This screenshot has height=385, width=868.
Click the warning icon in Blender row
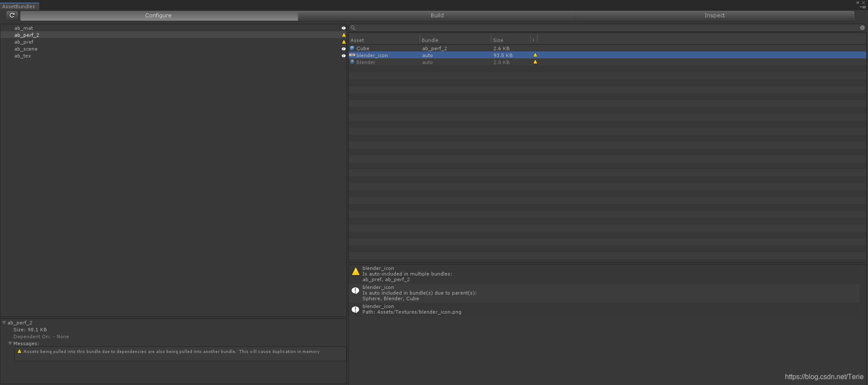pos(535,62)
